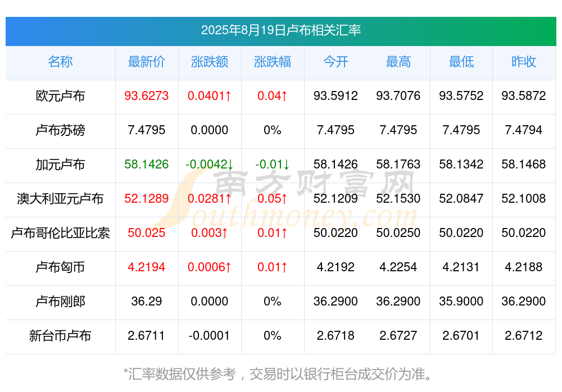This screenshot has height=392, width=562.
Task: Click latest price 2.6711
Action: pos(146,335)
